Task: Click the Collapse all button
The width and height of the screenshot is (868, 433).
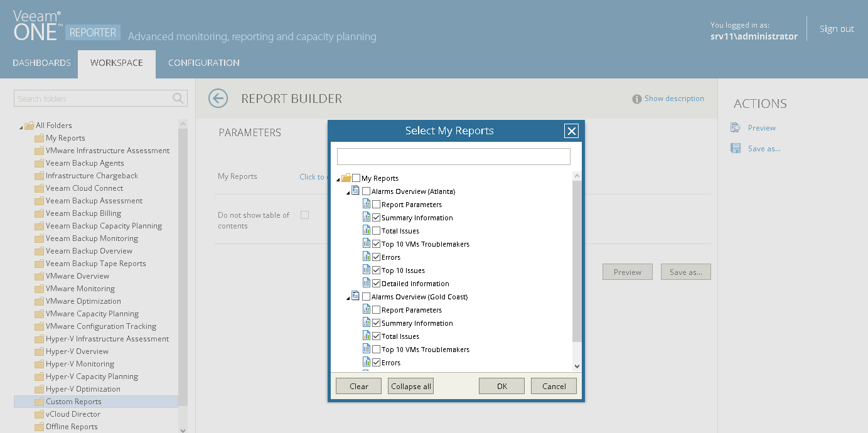Action: pos(411,386)
